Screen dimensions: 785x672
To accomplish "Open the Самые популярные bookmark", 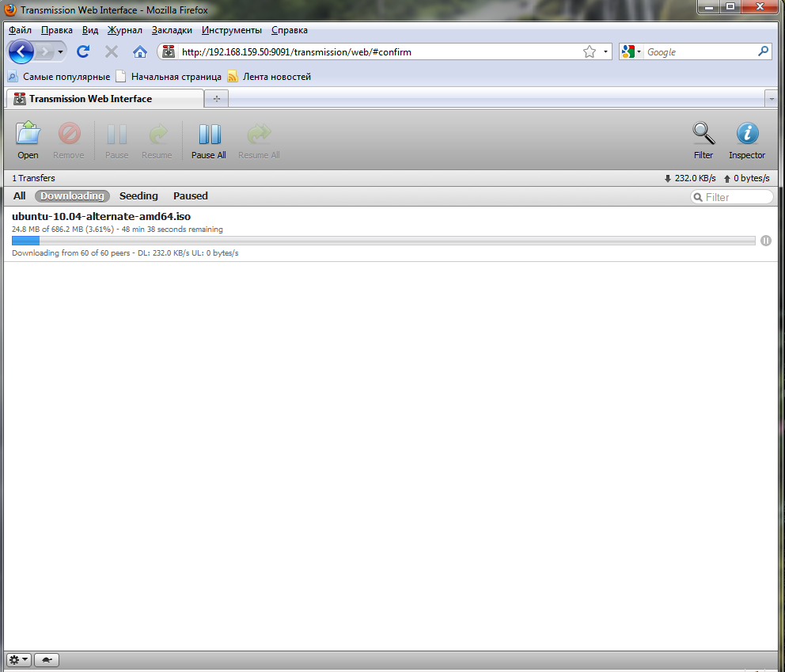I will coord(59,77).
